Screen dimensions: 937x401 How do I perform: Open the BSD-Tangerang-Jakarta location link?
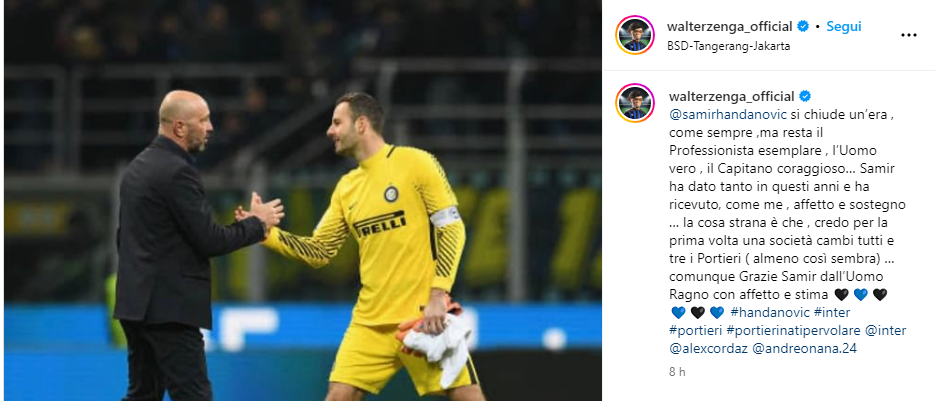[728, 46]
